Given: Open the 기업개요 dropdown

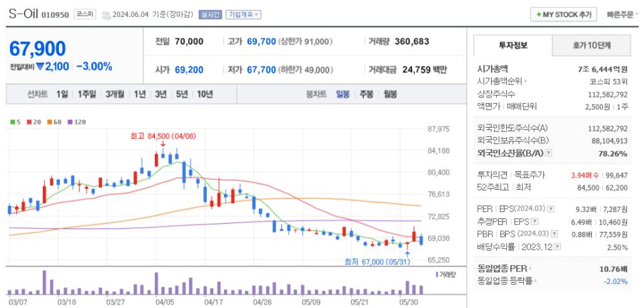Looking at the screenshot, I should coord(243,14).
